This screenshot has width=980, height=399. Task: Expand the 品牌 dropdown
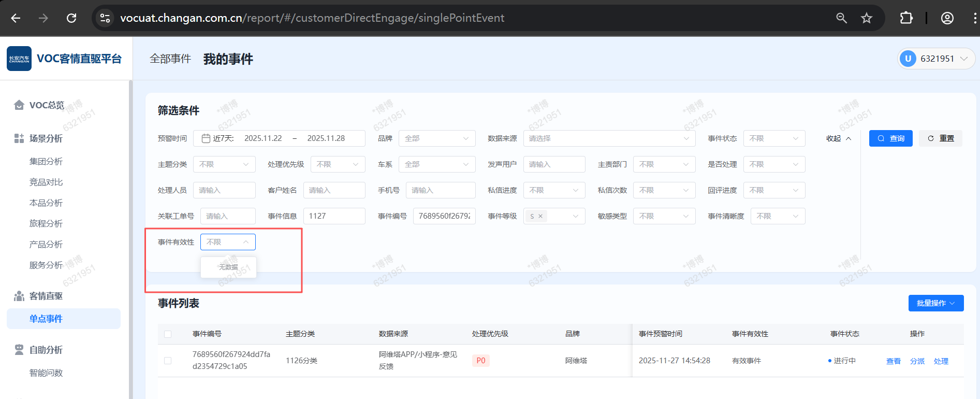click(x=436, y=138)
